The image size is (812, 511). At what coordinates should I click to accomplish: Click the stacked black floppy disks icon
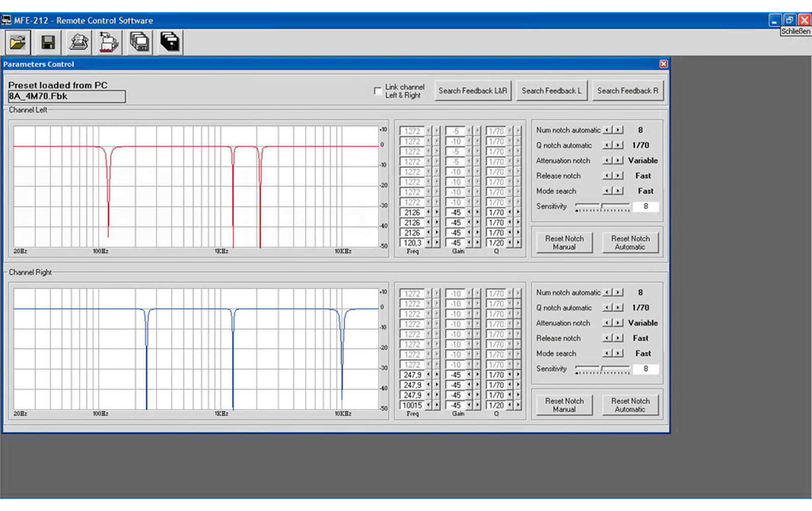(170, 42)
